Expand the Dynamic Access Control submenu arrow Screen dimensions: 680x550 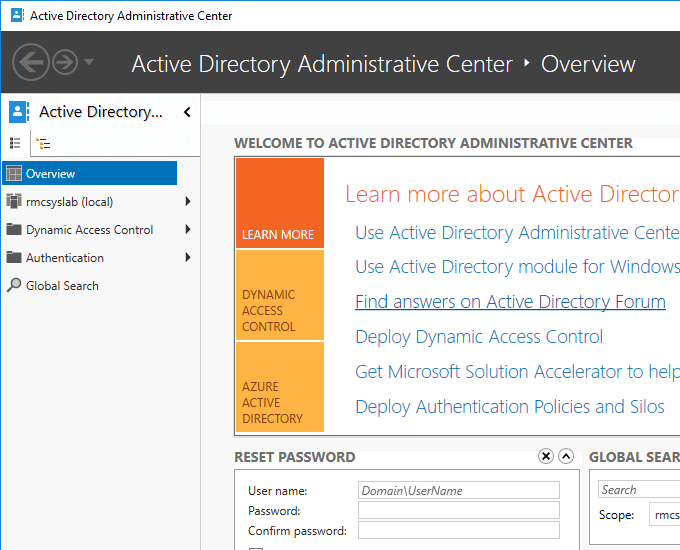point(188,229)
